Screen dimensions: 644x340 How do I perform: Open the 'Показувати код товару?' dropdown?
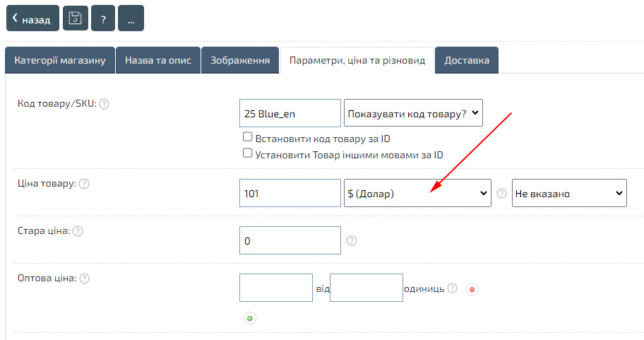(413, 113)
